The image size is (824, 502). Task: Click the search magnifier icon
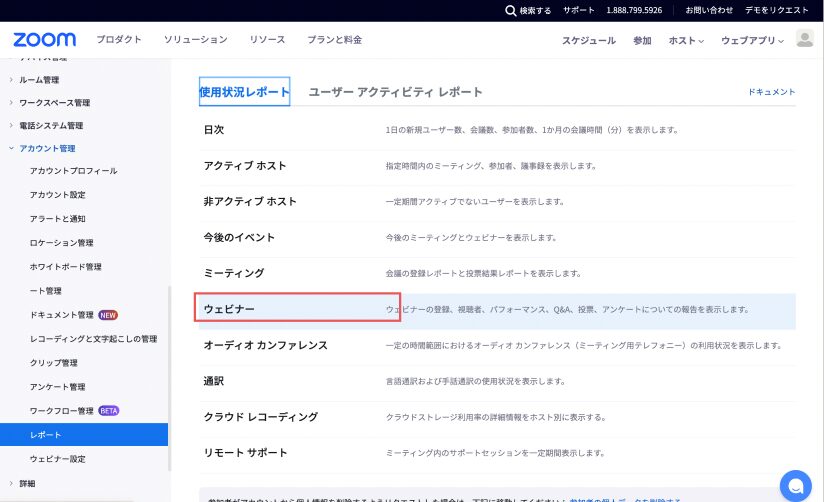[511, 10]
